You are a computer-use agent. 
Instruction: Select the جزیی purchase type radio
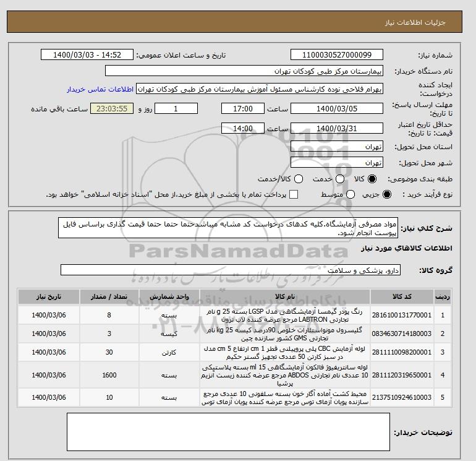[x=387, y=194]
